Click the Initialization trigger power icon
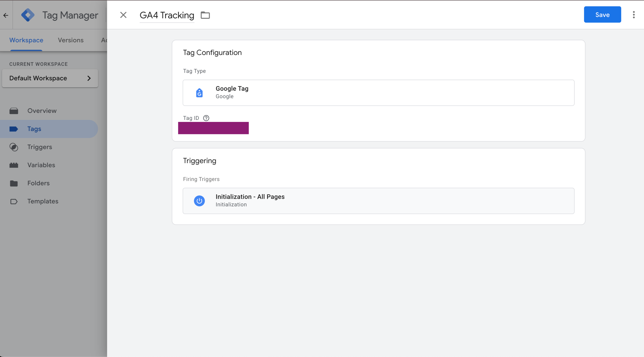The image size is (644, 357). pyautogui.click(x=199, y=201)
